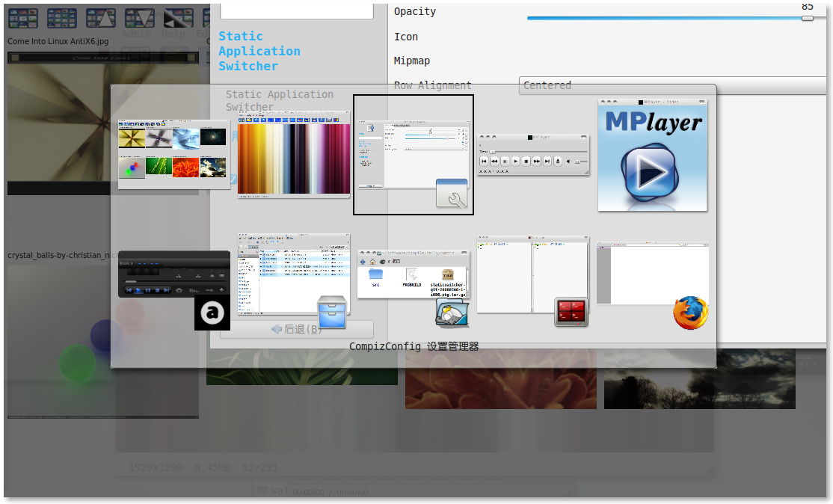Open the dark cloudy sky wallpaper in the background

pyautogui.click(x=700, y=379)
